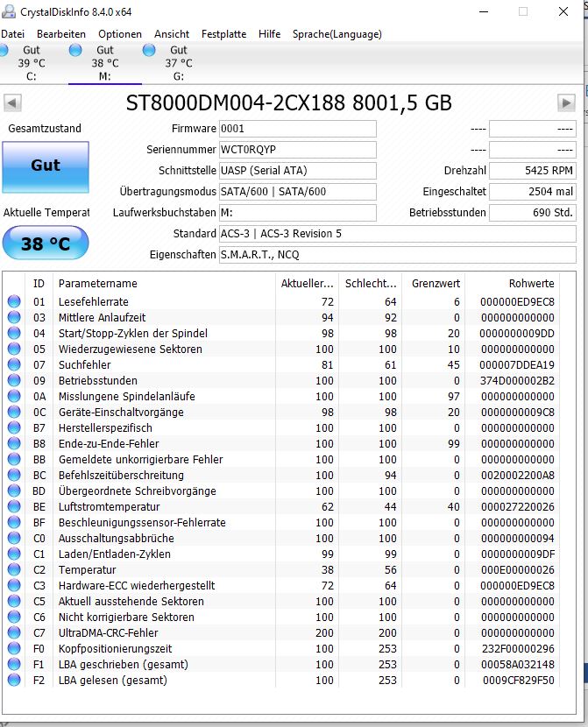The width and height of the screenshot is (588, 727).
Task: Click status orb for Übergeordnete Schreibvorgänge
Action: 14,491
